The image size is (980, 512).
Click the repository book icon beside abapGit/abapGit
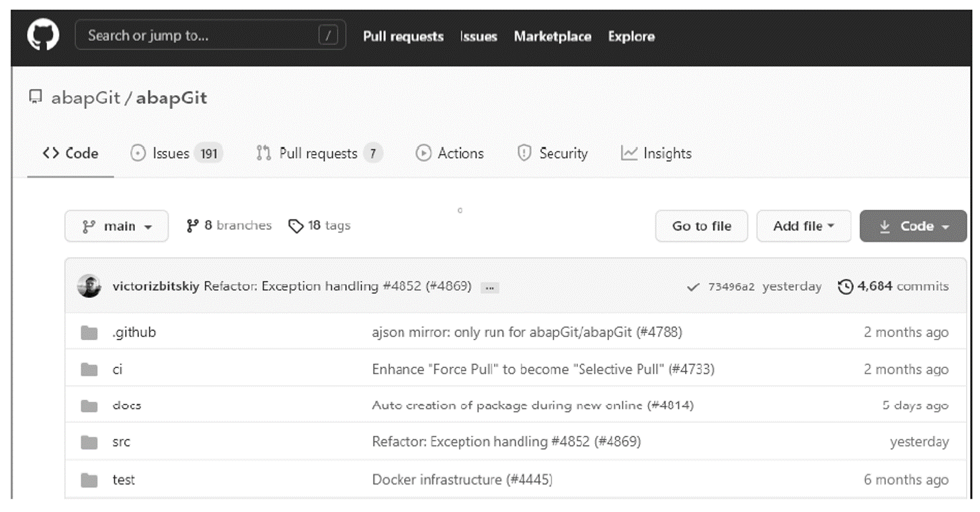click(x=34, y=97)
